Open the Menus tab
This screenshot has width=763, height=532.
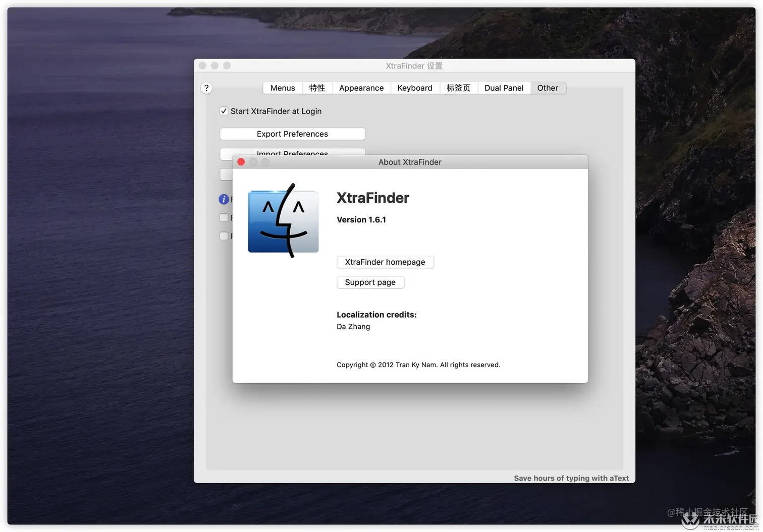[283, 88]
